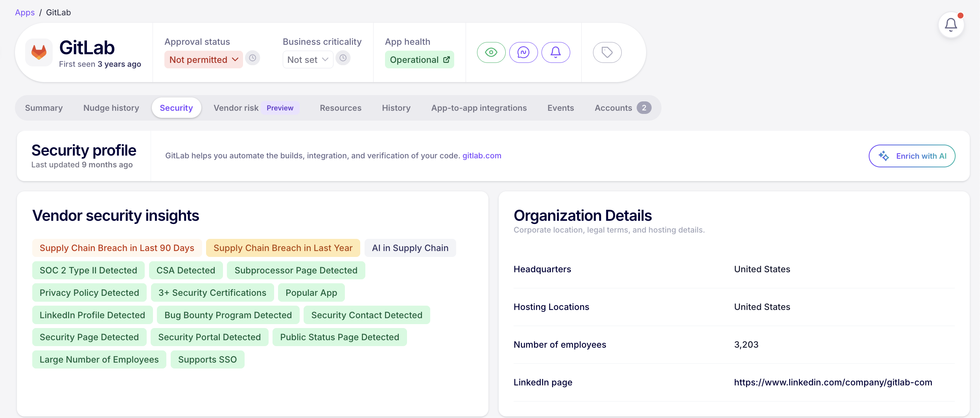The width and height of the screenshot is (980, 418).
Task: Click Subprocessor Page Detected tag
Action: 296,270
